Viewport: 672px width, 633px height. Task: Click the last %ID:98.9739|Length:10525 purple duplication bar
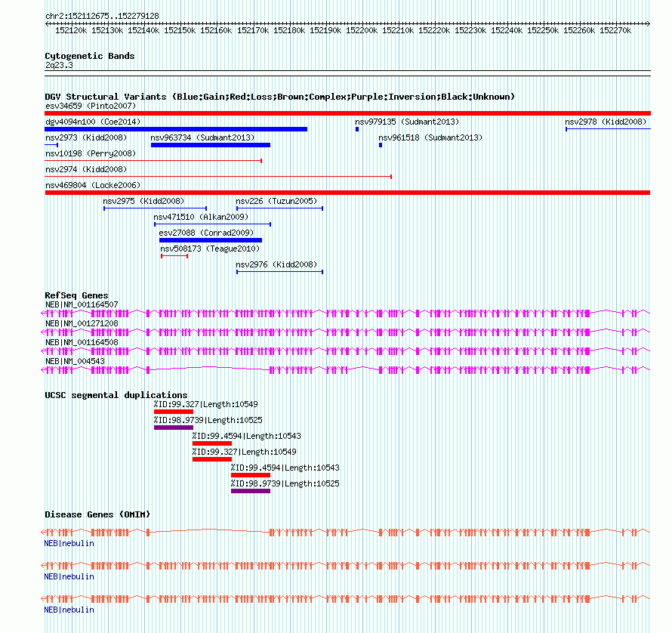coord(251,491)
